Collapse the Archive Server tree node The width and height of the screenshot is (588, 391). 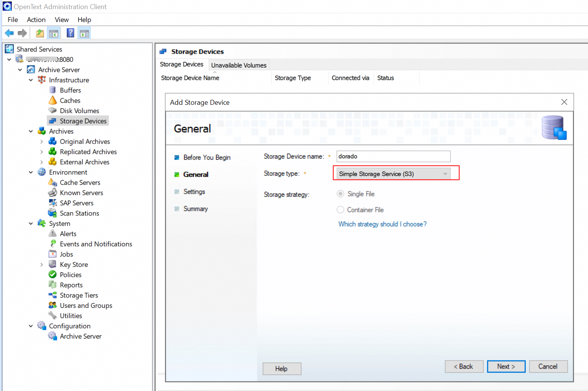coord(20,70)
